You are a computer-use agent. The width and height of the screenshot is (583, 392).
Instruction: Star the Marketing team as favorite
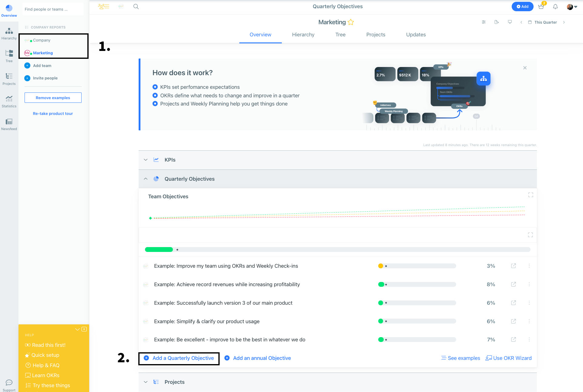(351, 22)
